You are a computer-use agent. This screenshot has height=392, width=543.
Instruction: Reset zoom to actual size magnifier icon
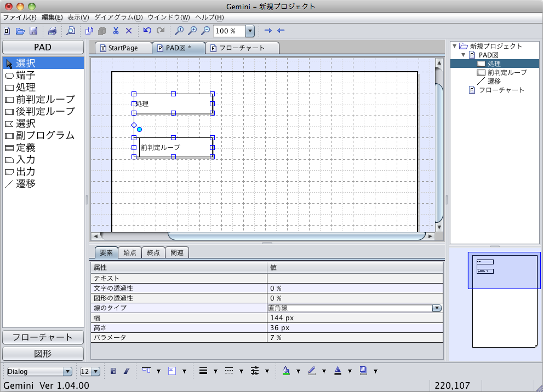click(179, 31)
